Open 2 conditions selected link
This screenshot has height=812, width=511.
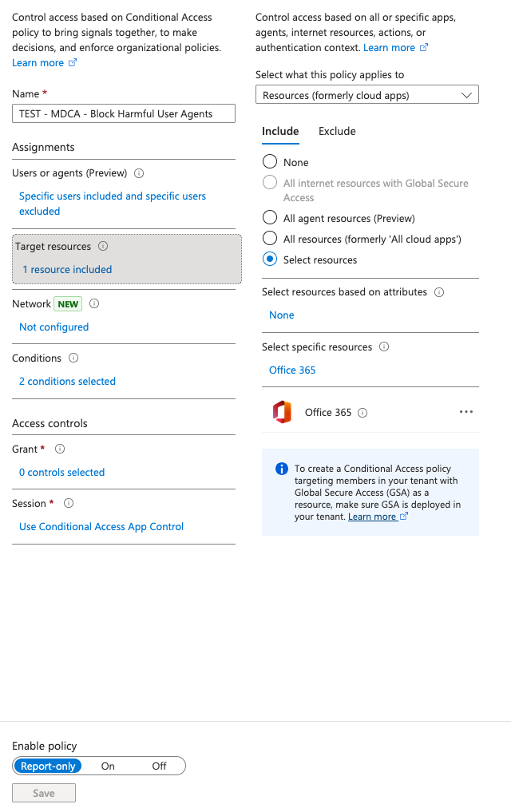(x=67, y=381)
